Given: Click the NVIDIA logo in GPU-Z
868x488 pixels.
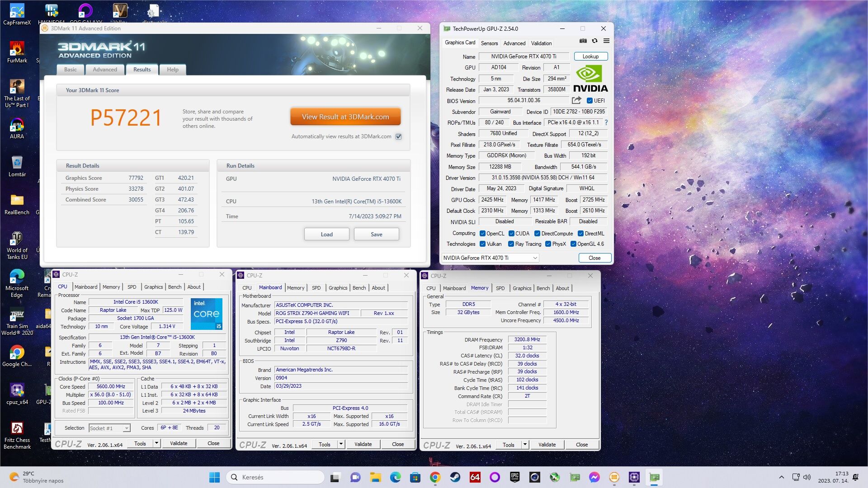Looking at the screenshot, I should [590, 79].
